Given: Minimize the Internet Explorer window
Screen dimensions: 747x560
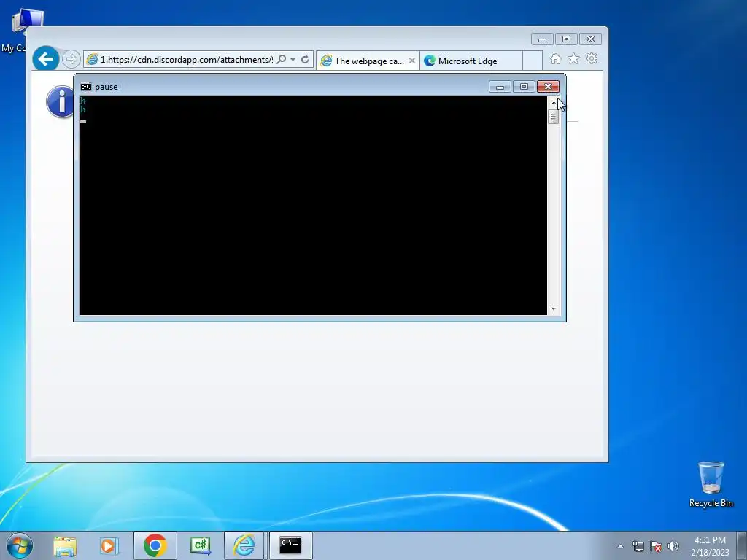Looking at the screenshot, I should tap(542, 39).
